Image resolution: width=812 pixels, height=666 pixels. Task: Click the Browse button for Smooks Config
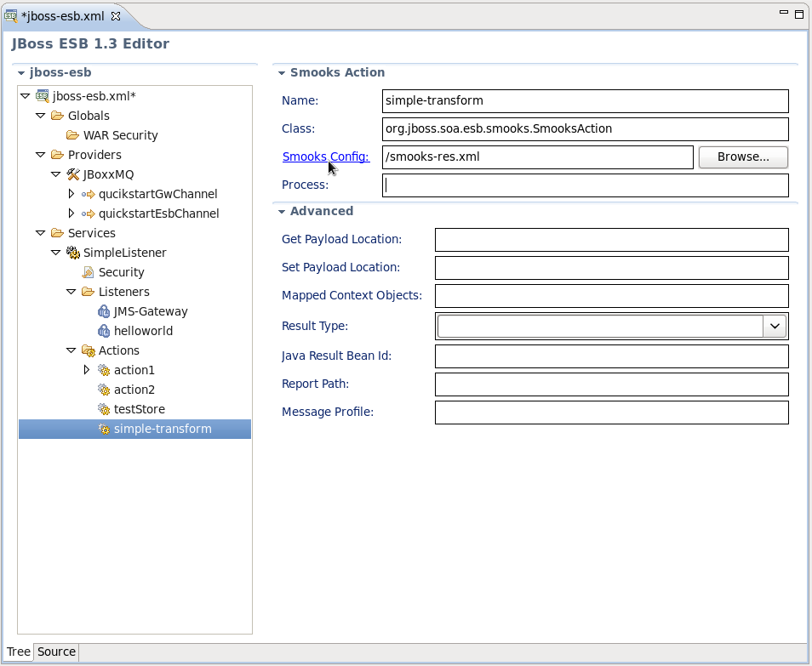click(x=742, y=157)
